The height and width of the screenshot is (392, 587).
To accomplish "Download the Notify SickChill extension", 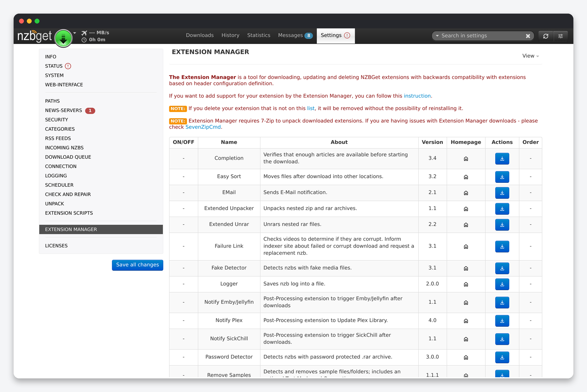I will [x=502, y=339].
